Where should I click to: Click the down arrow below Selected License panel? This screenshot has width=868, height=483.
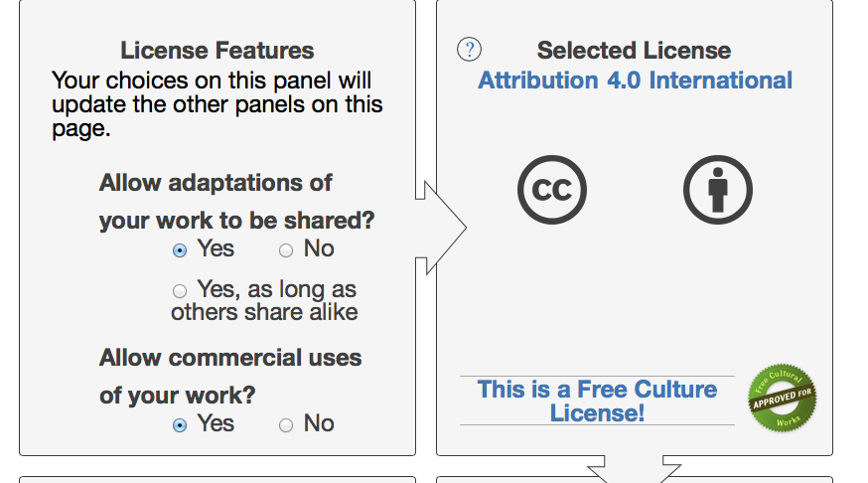click(635, 470)
